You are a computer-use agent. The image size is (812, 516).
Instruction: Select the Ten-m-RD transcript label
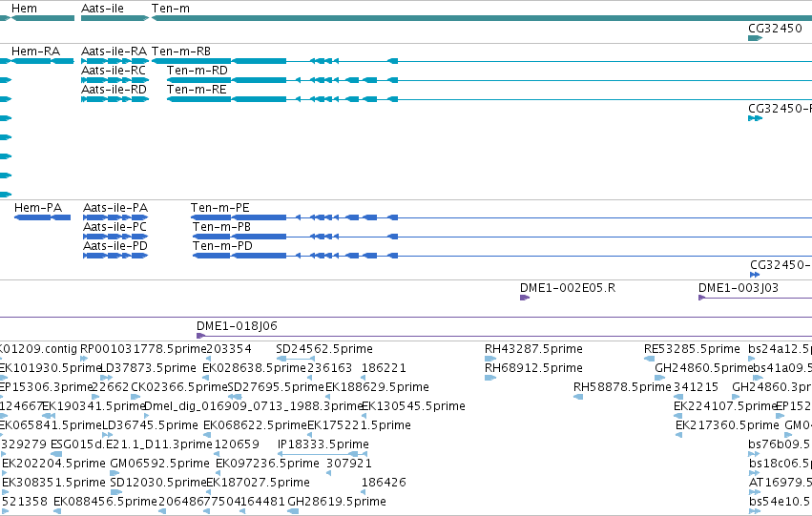coord(198,71)
